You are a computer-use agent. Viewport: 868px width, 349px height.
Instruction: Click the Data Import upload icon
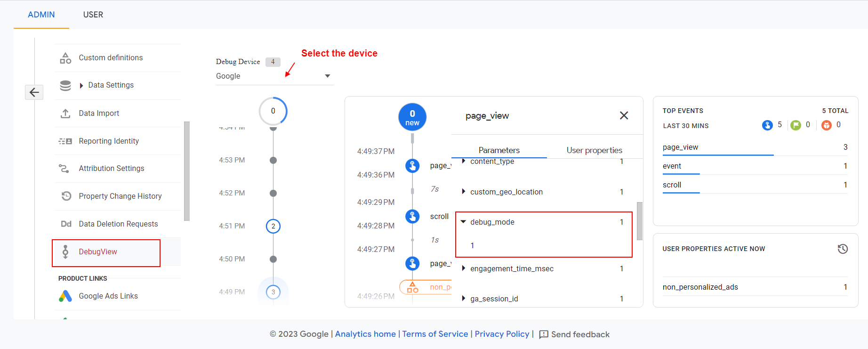[x=65, y=114]
